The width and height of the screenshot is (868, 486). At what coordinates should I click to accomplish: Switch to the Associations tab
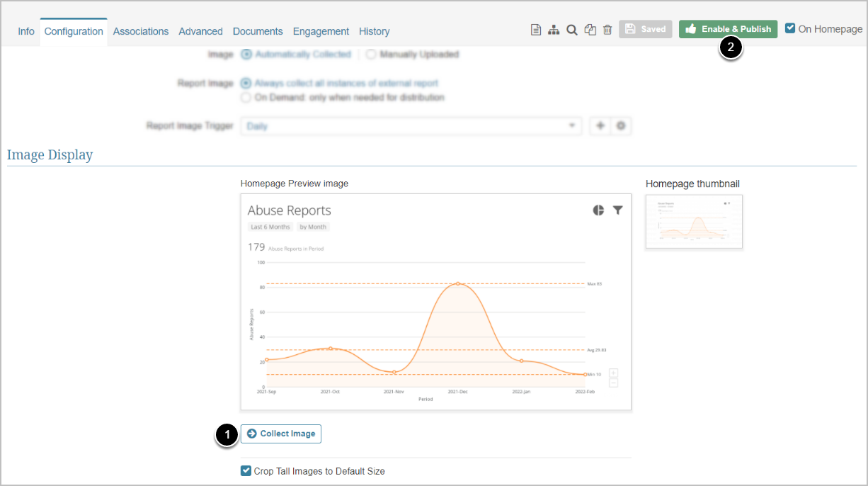(141, 31)
